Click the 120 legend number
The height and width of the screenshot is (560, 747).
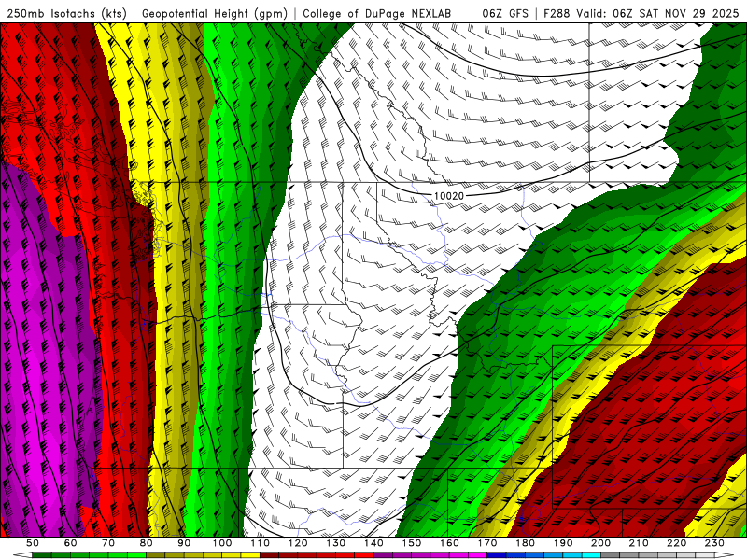298,543
